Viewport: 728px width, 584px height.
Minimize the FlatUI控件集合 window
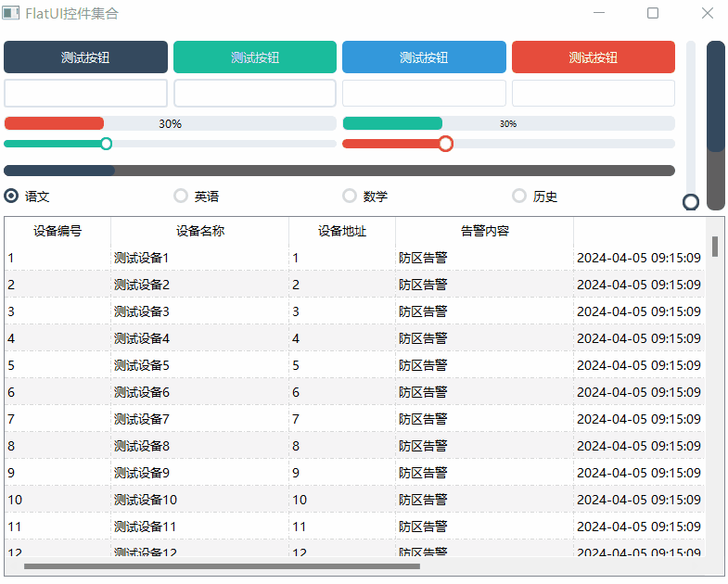(599, 13)
